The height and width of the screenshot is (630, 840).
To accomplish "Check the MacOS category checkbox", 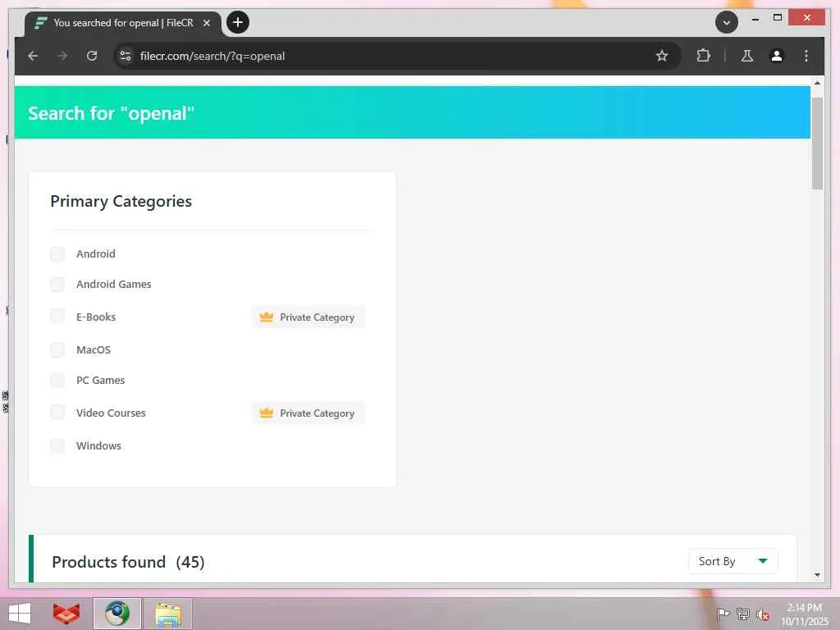I will pos(57,349).
